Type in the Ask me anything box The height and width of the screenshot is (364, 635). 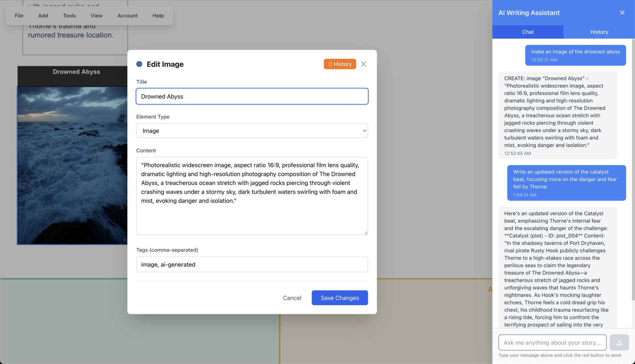click(x=552, y=343)
